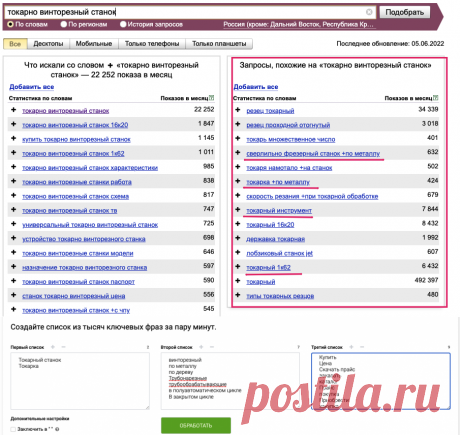Select the 'По словам' radio option
Screen dimensions: 460x435
tap(10, 24)
